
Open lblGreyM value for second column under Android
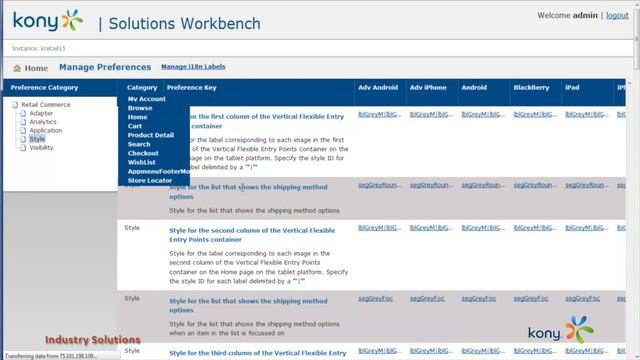483,228
